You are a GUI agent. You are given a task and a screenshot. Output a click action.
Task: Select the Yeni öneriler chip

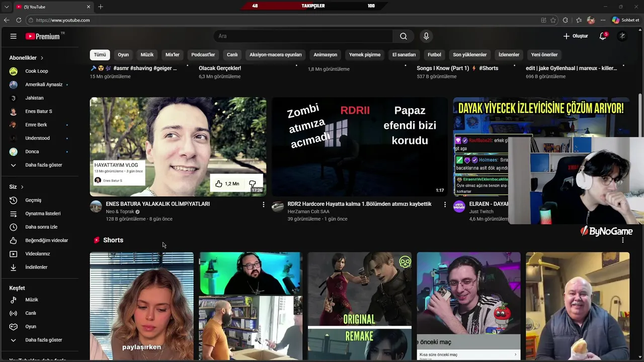coord(544,55)
